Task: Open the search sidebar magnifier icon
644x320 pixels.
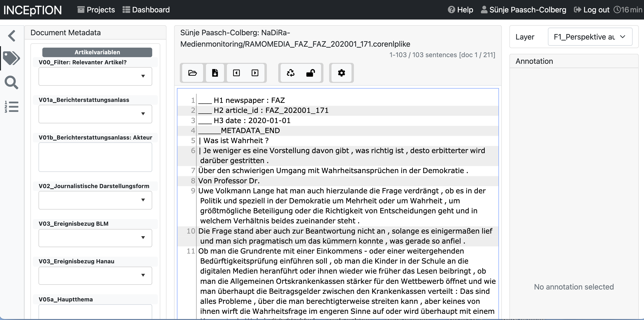Action: pos(11,82)
